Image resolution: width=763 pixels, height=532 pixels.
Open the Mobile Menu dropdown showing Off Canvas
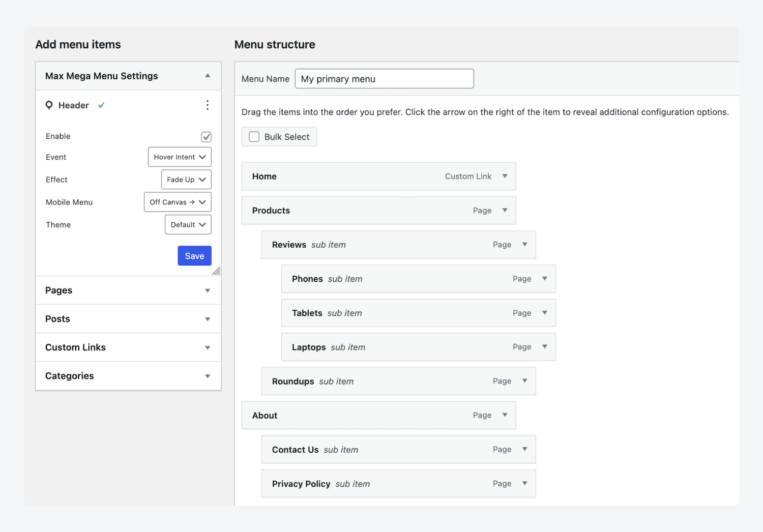177,202
